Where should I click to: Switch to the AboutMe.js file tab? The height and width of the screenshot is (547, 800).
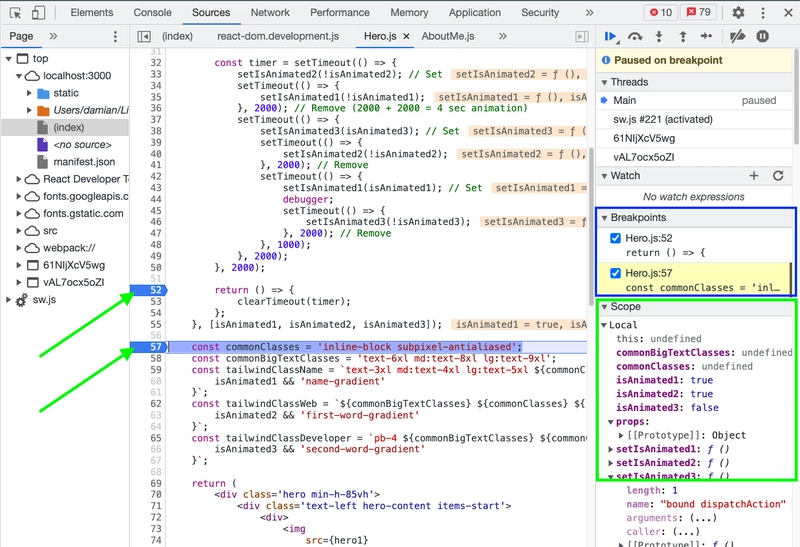tap(448, 36)
